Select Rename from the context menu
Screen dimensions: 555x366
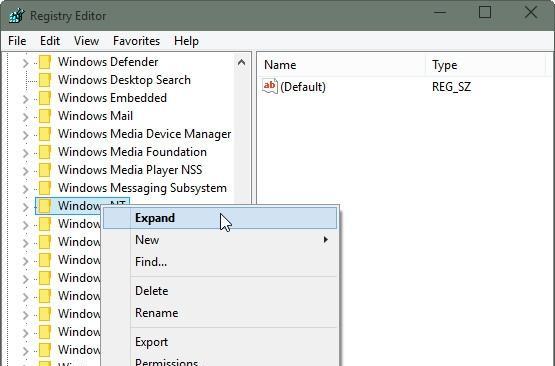click(x=156, y=313)
